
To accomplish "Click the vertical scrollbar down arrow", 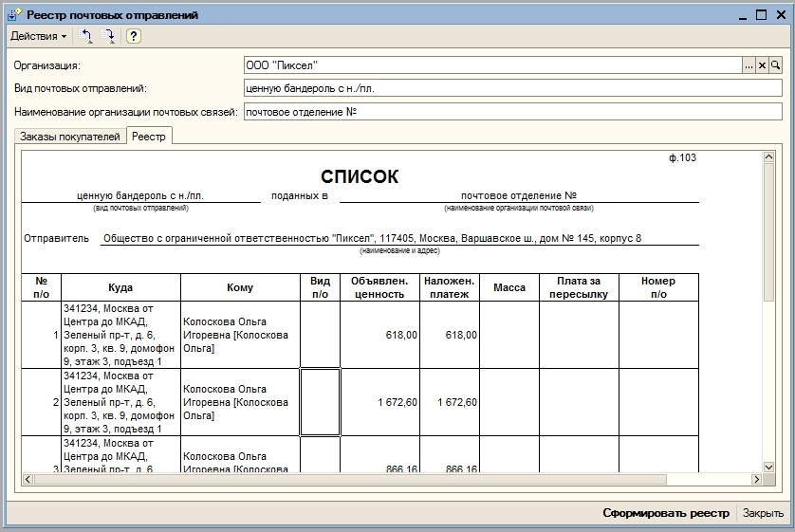I will (x=768, y=466).
